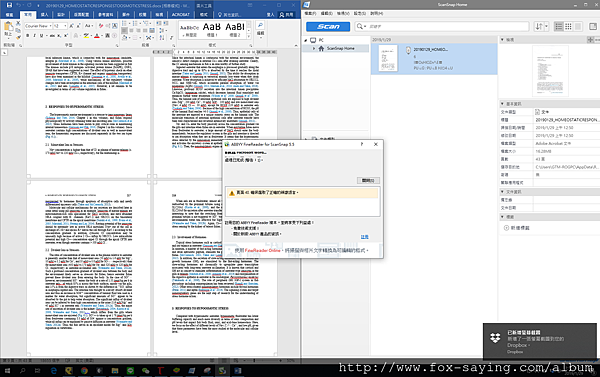600x377 pixels.
Task: Open the Line Spacing dropdown in Word
Action: [x=163, y=30]
